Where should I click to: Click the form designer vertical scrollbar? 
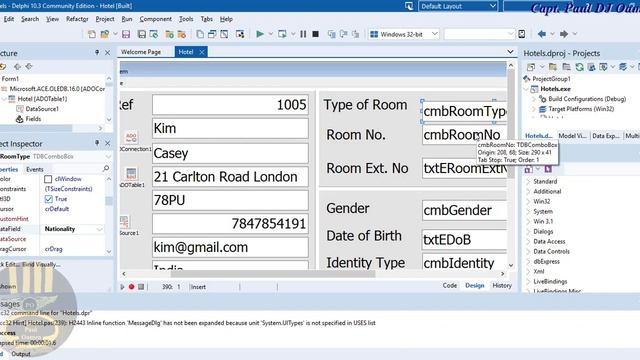click(x=511, y=165)
